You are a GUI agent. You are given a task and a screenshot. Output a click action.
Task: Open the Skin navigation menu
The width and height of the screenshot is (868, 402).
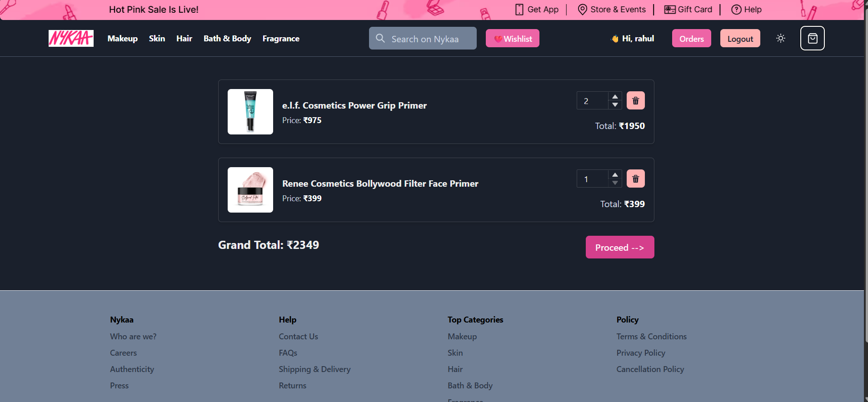[157, 39]
